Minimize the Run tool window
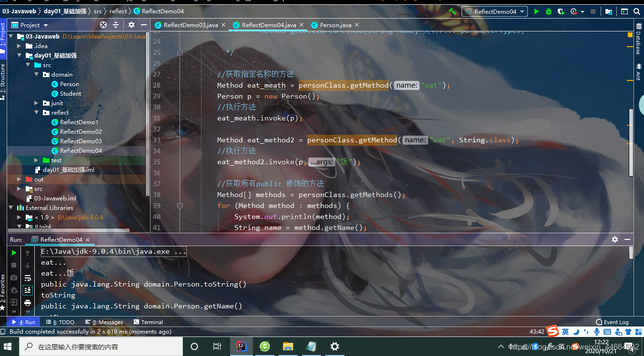The height and width of the screenshot is (356, 644). (627, 239)
